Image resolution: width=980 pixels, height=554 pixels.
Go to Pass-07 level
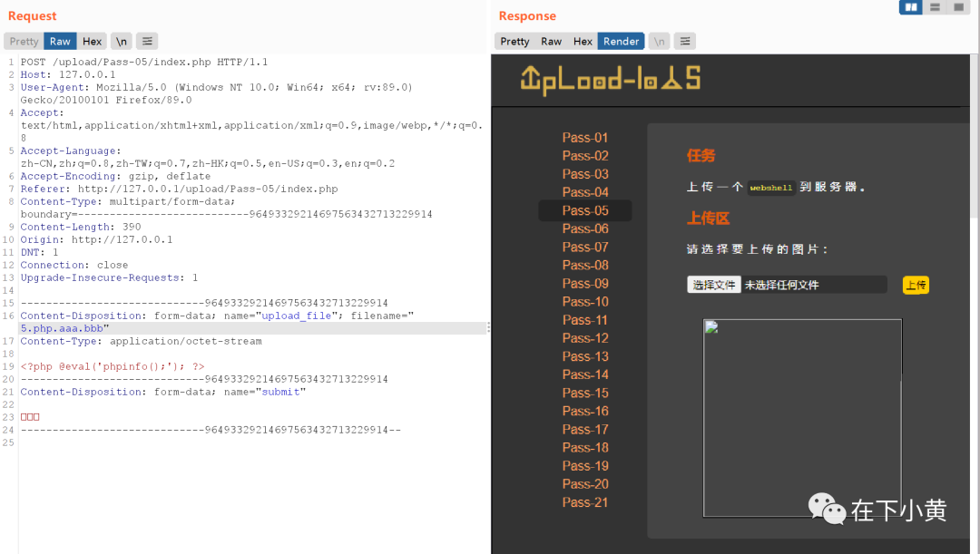pos(585,247)
